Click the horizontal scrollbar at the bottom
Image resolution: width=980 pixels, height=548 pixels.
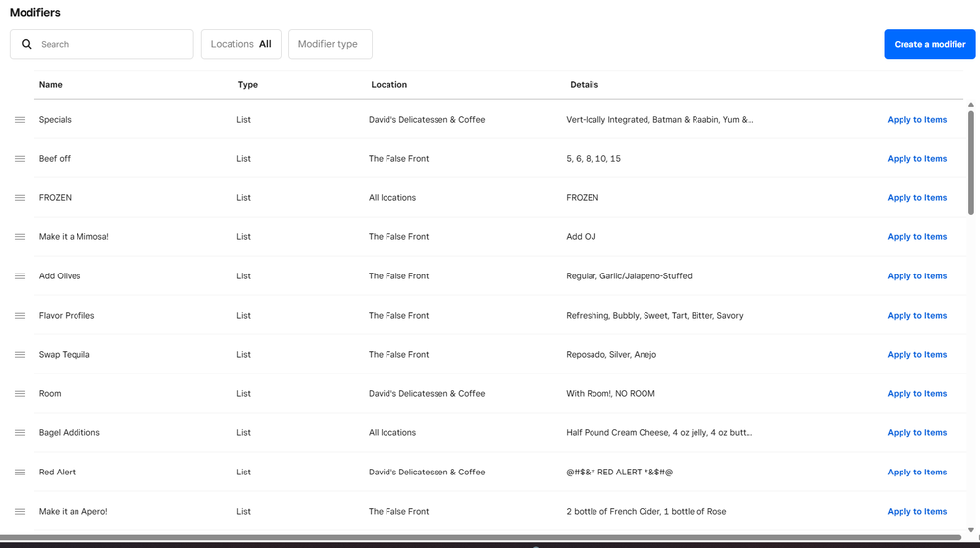coord(480,537)
